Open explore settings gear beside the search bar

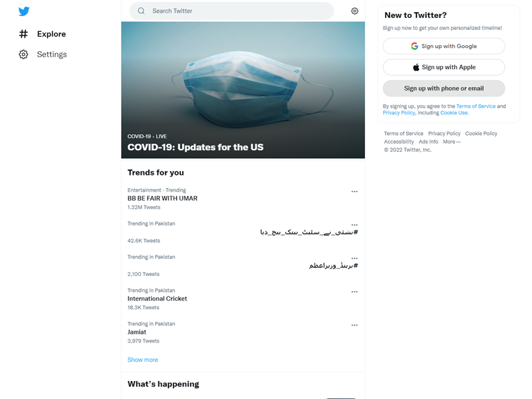tap(354, 11)
